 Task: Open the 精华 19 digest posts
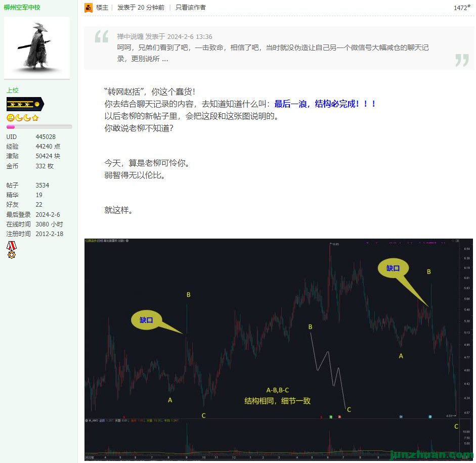coord(39,195)
